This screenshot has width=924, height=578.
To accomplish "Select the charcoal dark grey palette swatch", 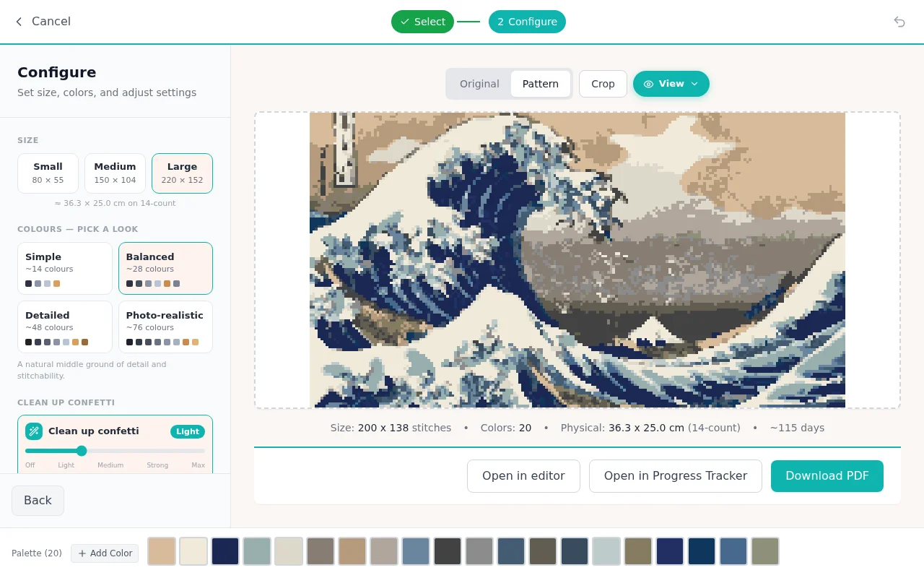I will [x=448, y=551].
